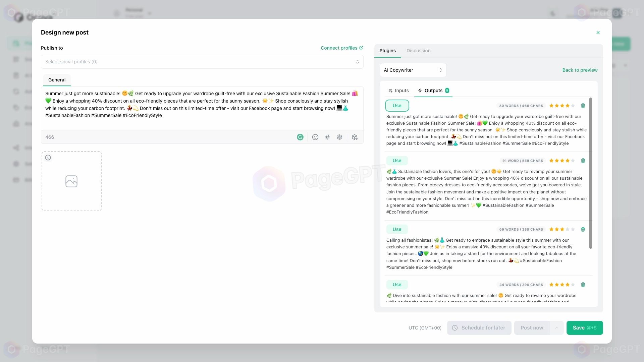Image resolution: width=644 pixels, height=362 pixels.
Task: Click the hashtag suggestion icon
Action: click(327, 137)
